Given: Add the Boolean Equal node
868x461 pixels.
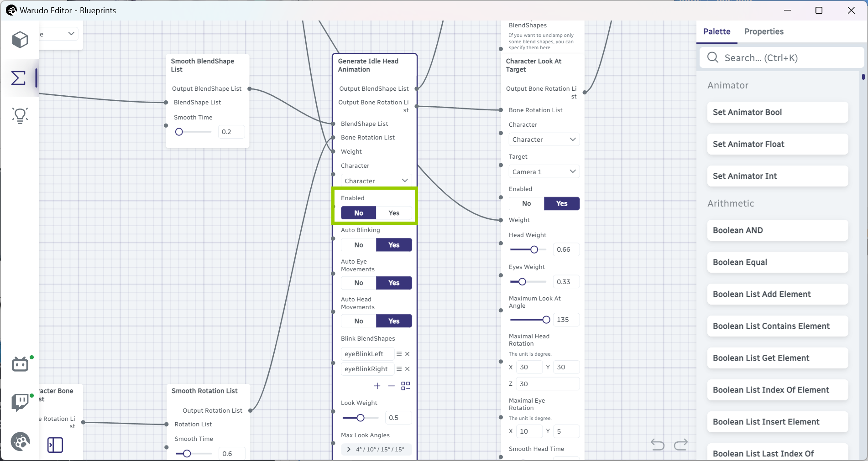Looking at the screenshot, I should 778,262.
